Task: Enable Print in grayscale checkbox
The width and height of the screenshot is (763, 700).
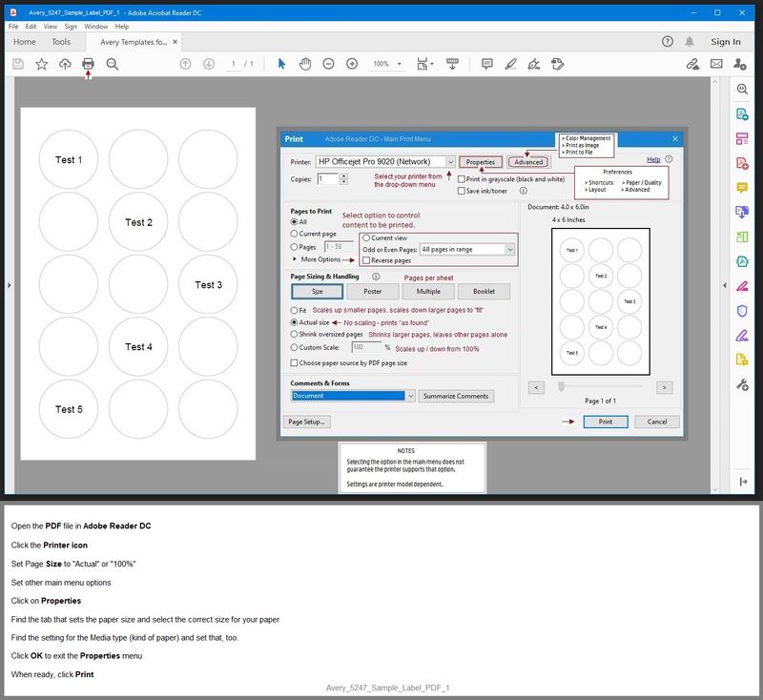Action: pos(462,179)
